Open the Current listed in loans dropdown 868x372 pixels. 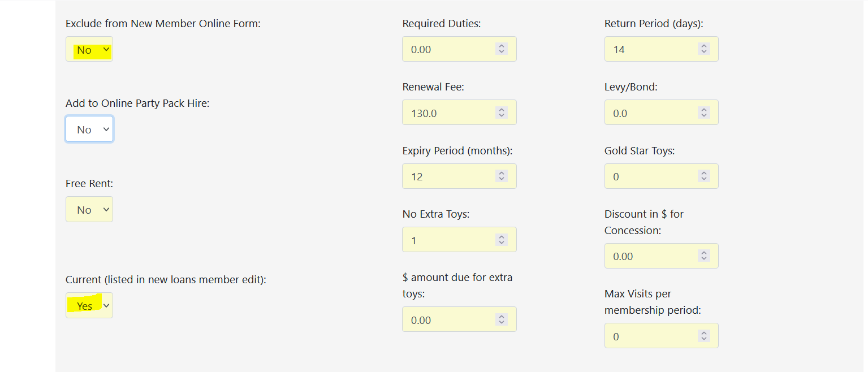coord(89,306)
